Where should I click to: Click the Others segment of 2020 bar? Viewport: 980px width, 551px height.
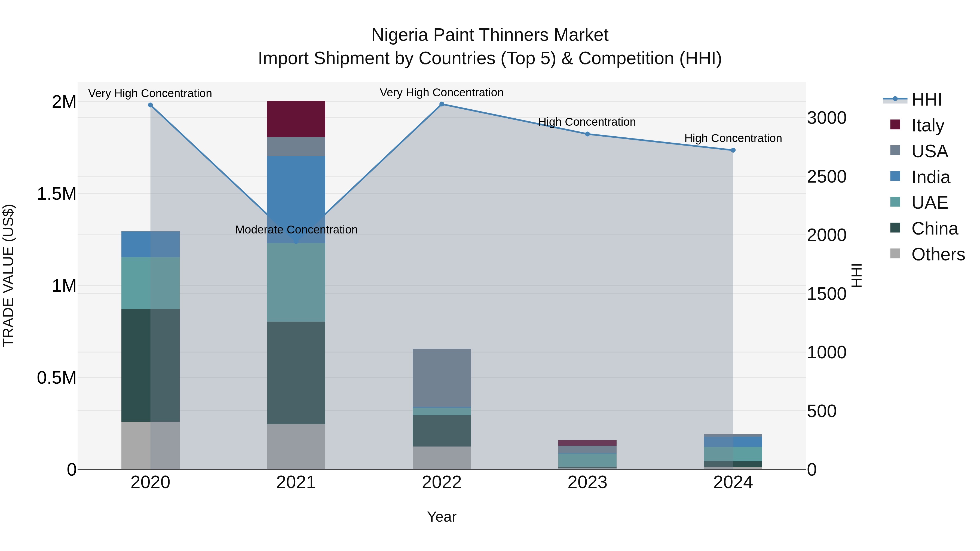coord(150,445)
